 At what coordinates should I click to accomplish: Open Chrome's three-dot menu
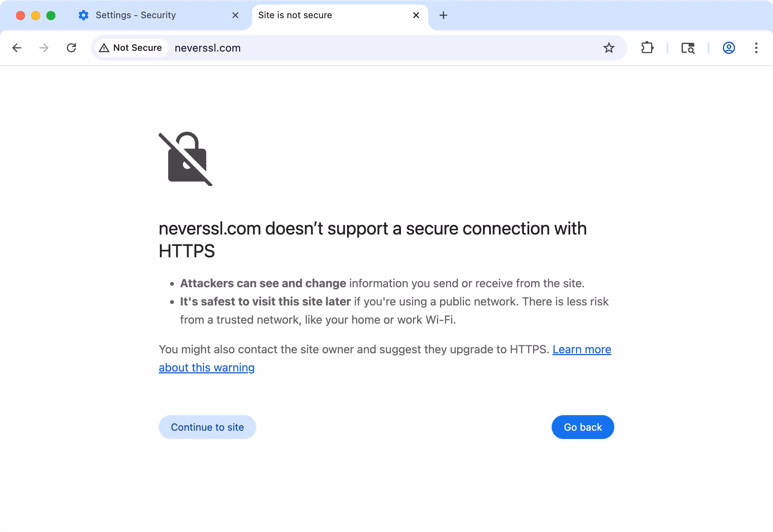(x=756, y=48)
